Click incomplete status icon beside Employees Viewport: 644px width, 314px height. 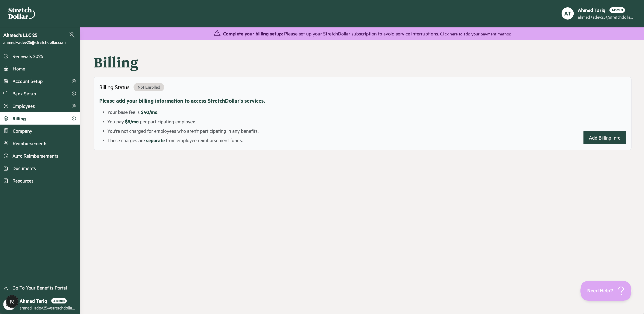pyautogui.click(x=74, y=106)
